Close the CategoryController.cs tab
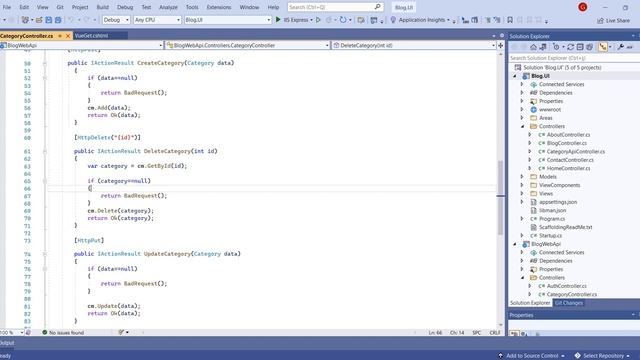This screenshot has height=360, width=640. pos(68,36)
